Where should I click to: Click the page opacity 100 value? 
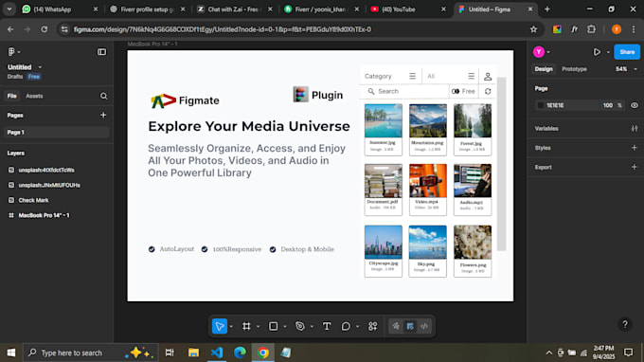[x=607, y=105]
